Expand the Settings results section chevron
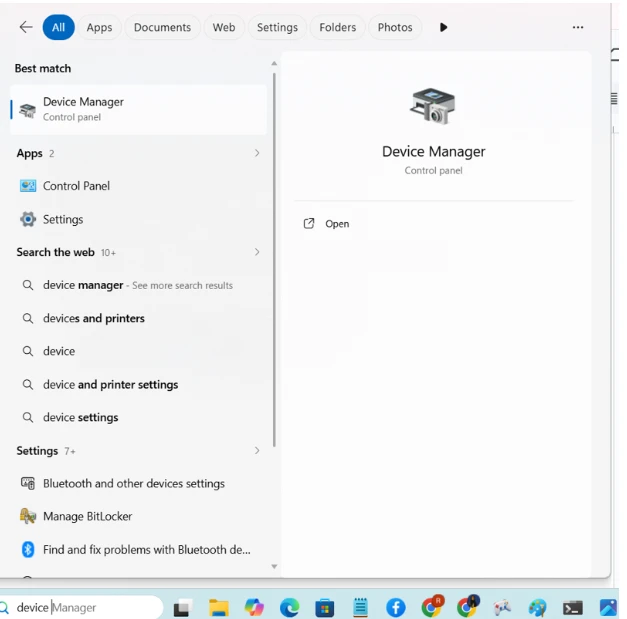This screenshot has height=619, width=627. click(x=257, y=451)
